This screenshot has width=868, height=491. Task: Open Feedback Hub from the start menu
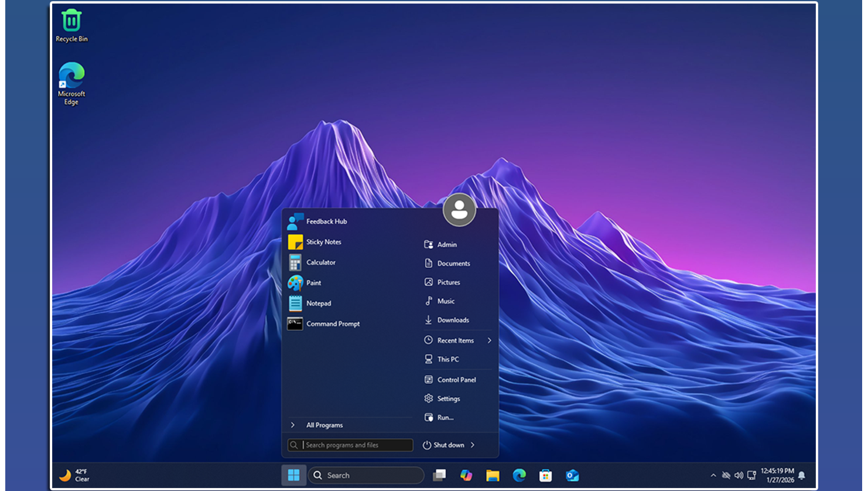[x=326, y=221]
